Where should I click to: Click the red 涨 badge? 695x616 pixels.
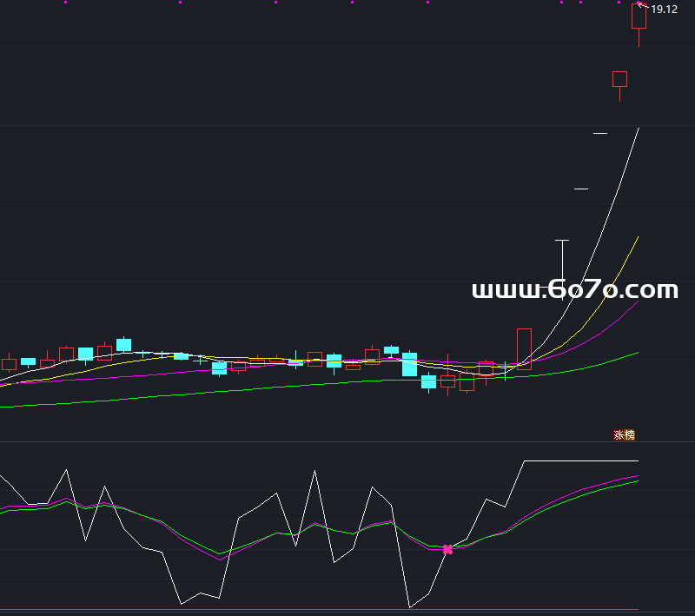point(619,435)
